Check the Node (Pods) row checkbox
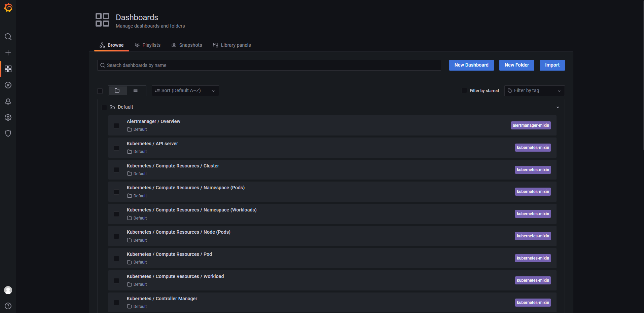 [x=116, y=236]
